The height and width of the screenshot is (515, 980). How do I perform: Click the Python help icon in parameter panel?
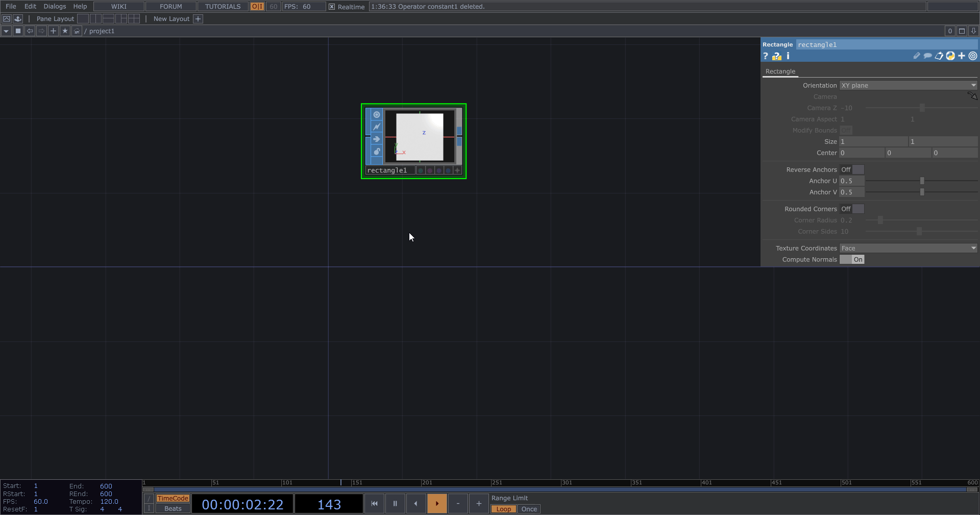click(x=777, y=56)
